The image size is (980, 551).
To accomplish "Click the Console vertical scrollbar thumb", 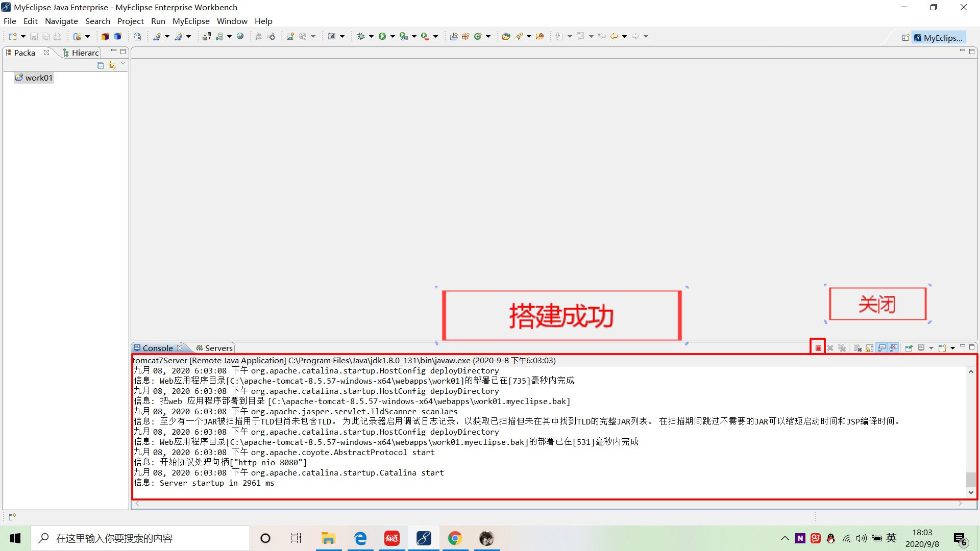I will (971, 479).
